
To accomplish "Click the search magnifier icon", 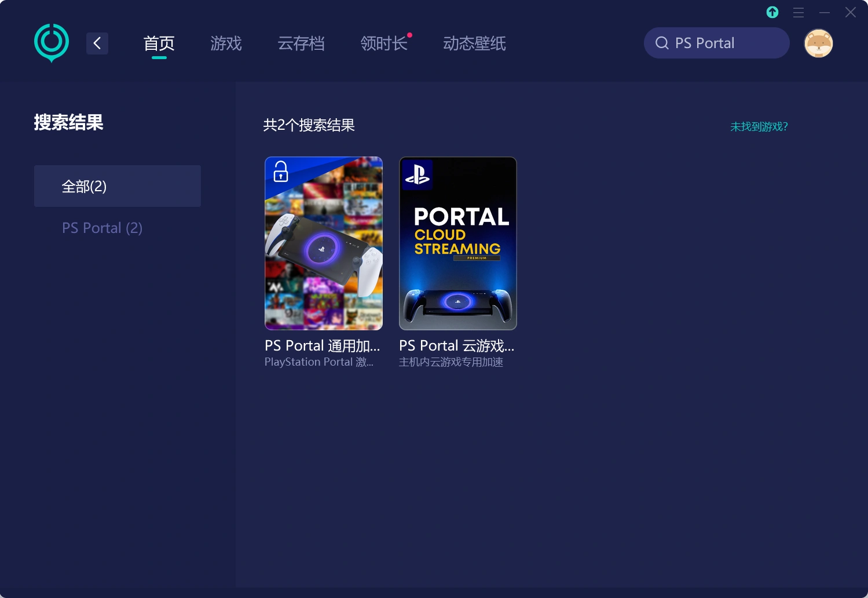I will 662,43.
